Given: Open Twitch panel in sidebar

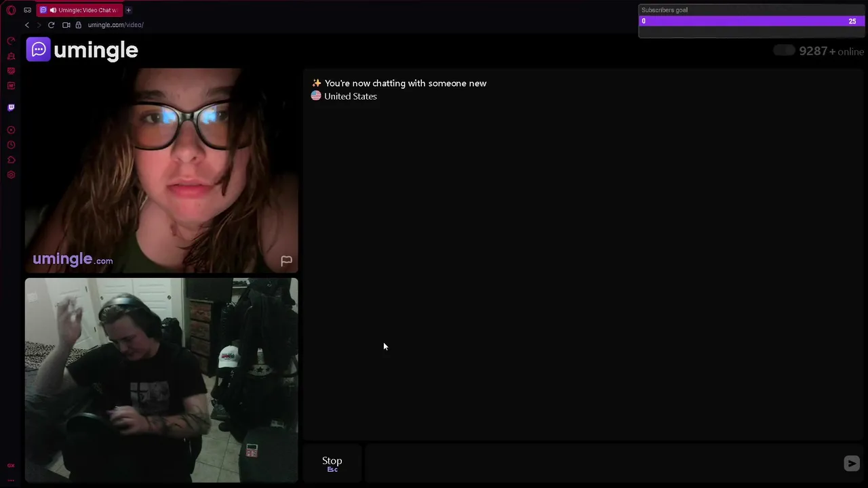Looking at the screenshot, I should pyautogui.click(x=11, y=108).
